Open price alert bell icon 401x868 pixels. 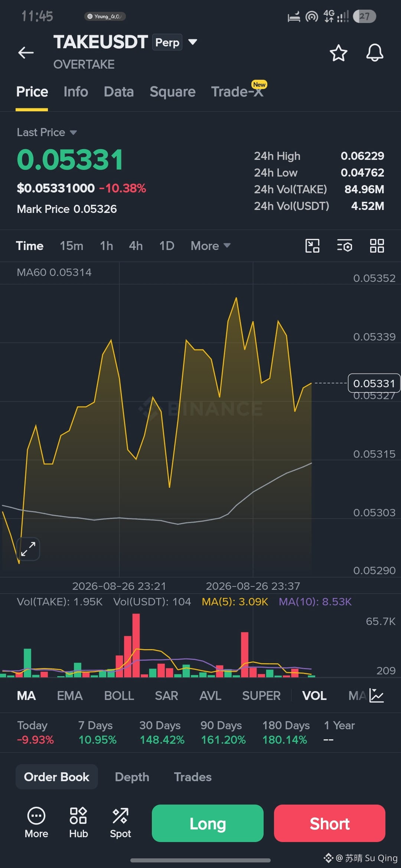(375, 53)
